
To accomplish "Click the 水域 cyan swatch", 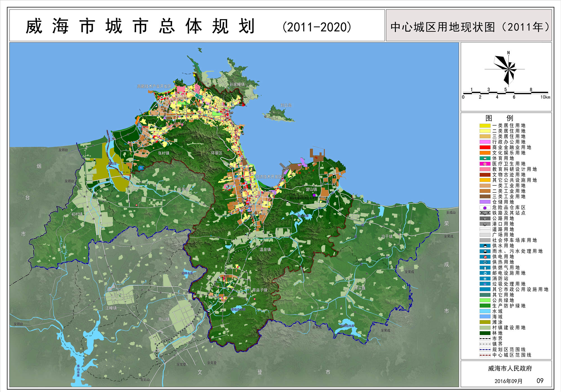I will point(485,311).
